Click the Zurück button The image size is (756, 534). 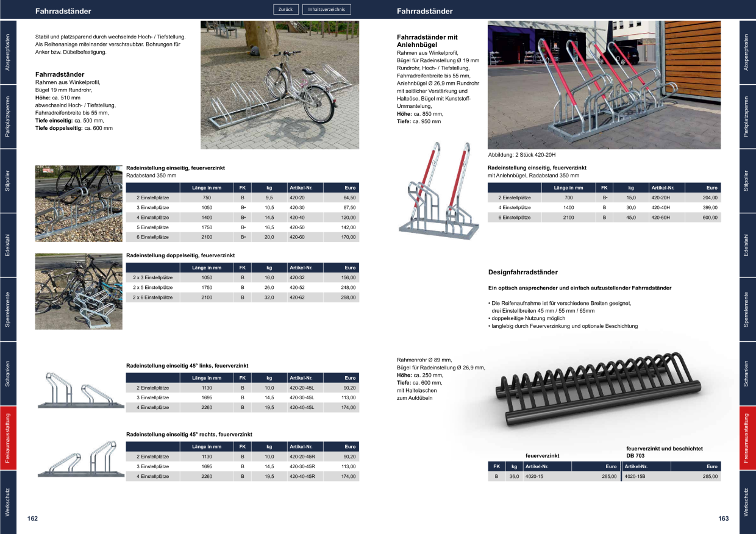[x=285, y=9]
